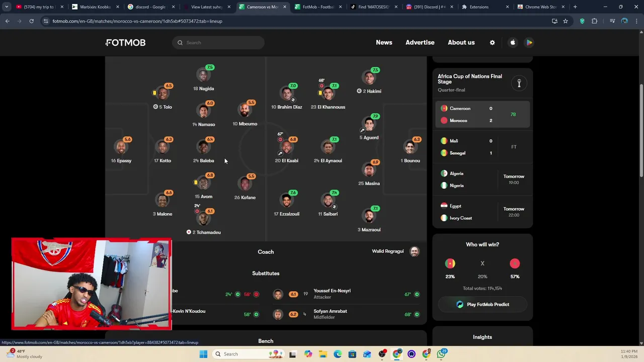Click the Morocco red vote circle
The height and width of the screenshot is (362, 644).
pyautogui.click(x=515, y=263)
